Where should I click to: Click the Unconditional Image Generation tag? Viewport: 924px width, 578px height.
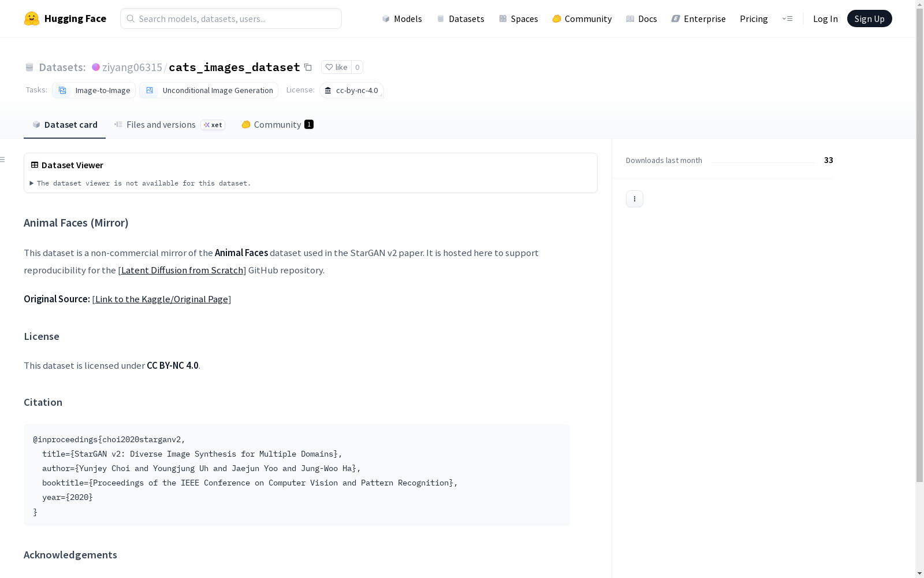click(x=208, y=90)
